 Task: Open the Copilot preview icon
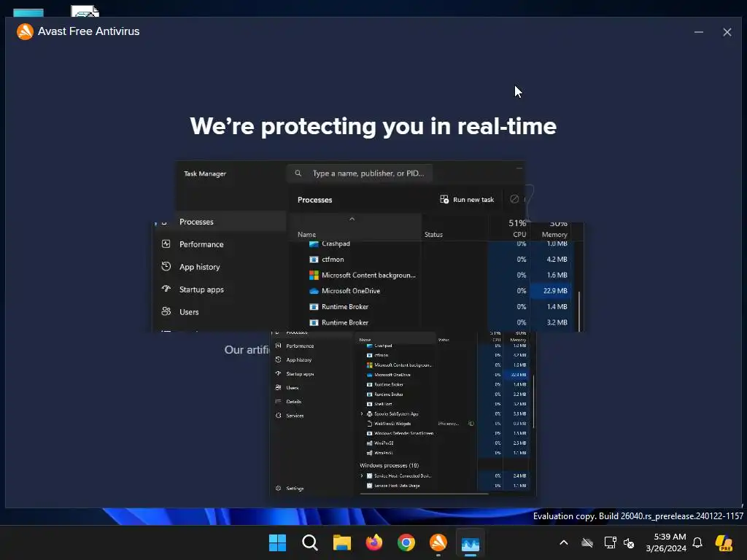(x=724, y=542)
